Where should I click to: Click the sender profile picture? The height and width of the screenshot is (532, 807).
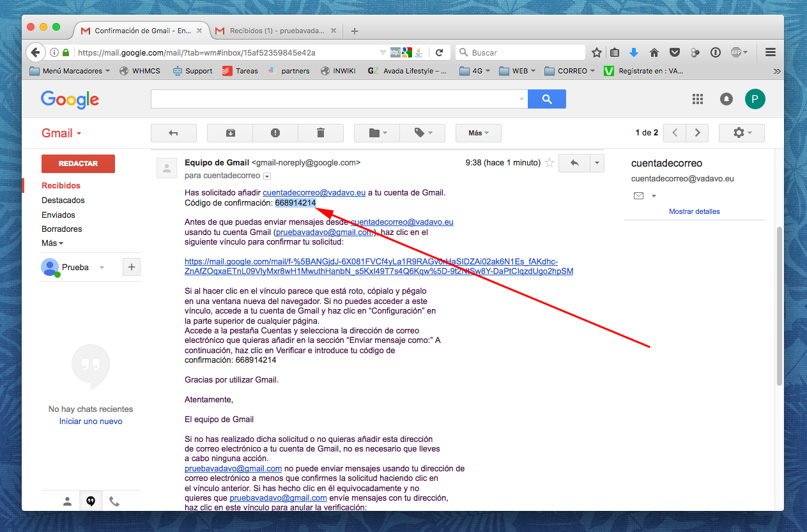[x=167, y=167]
